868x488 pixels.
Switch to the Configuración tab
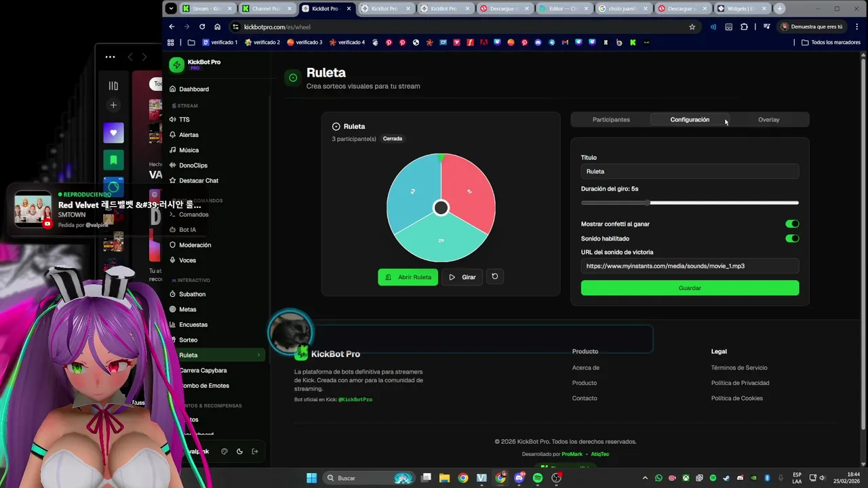point(690,119)
